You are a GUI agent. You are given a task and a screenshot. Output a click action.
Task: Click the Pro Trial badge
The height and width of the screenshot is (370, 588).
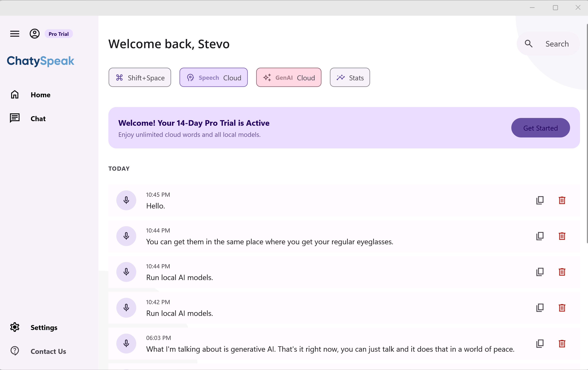tap(59, 34)
